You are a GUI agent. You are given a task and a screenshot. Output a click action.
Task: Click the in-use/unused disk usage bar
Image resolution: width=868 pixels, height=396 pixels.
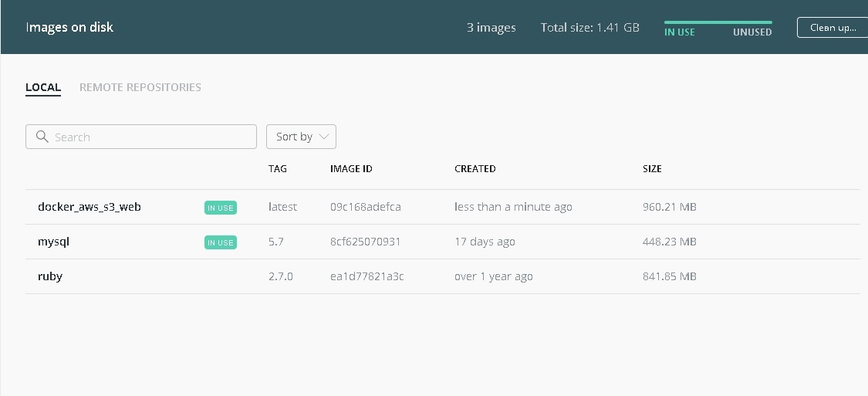point(718,22)
